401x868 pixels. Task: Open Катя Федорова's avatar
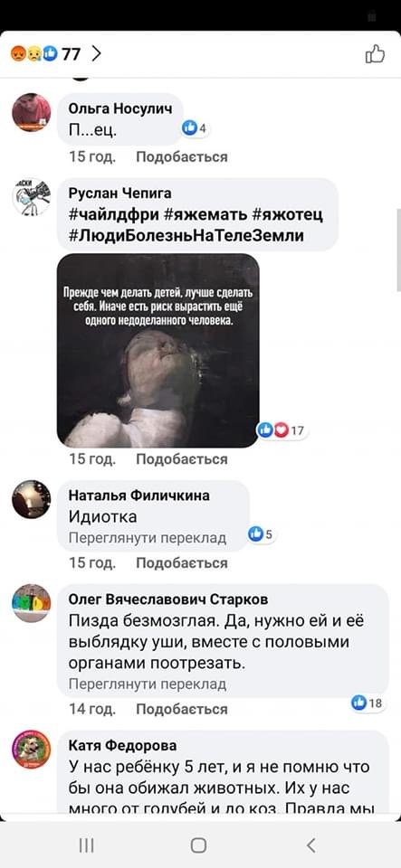[32, 750]
